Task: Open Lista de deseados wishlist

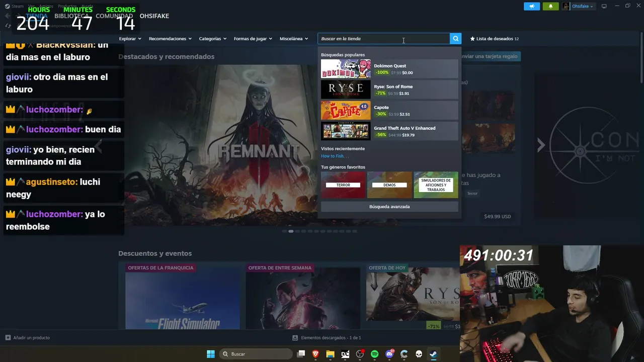Action: point(495,39)
